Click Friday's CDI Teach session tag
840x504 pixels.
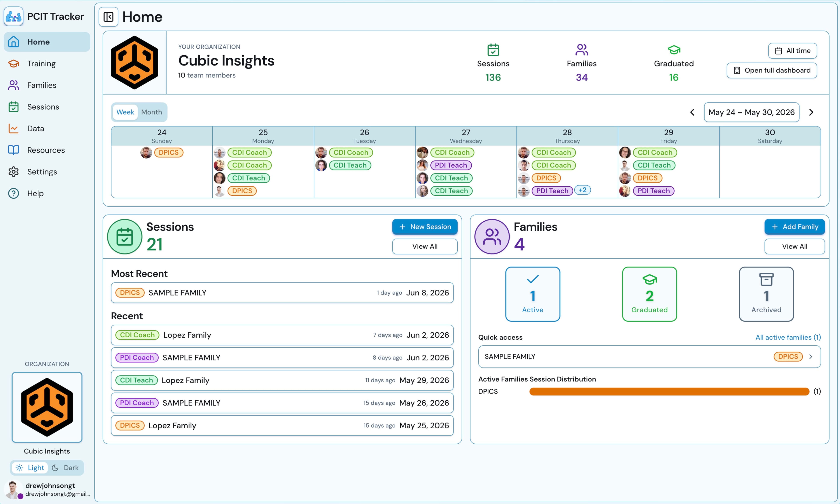(x=654, y=165)
